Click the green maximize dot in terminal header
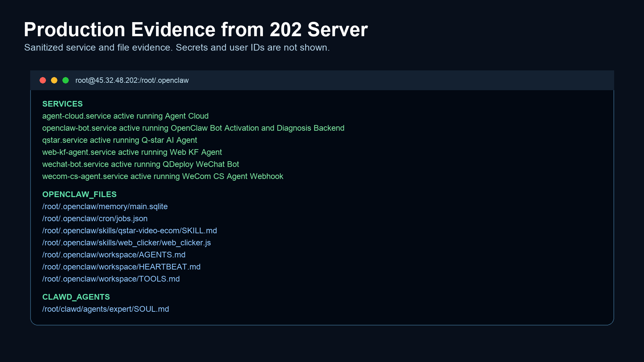644x362 pixels. click(65, 80)
